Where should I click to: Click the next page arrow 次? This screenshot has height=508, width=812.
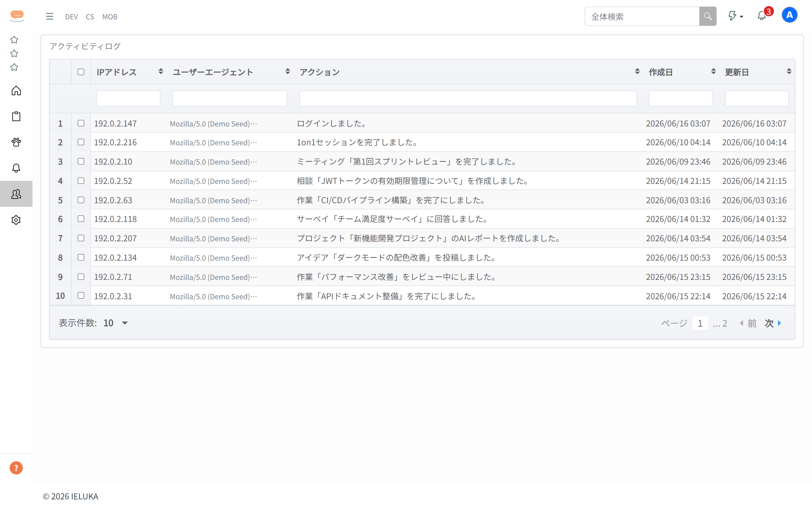coord(773,323)
